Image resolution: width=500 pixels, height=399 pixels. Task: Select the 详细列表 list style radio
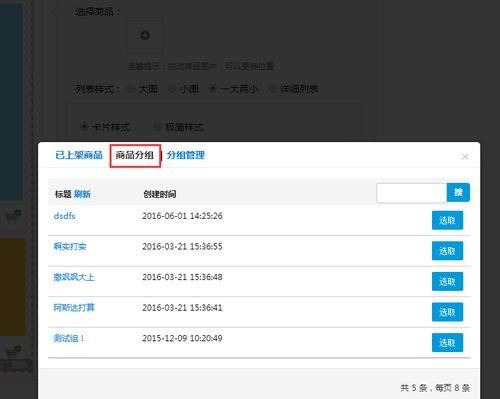[273, 89]
